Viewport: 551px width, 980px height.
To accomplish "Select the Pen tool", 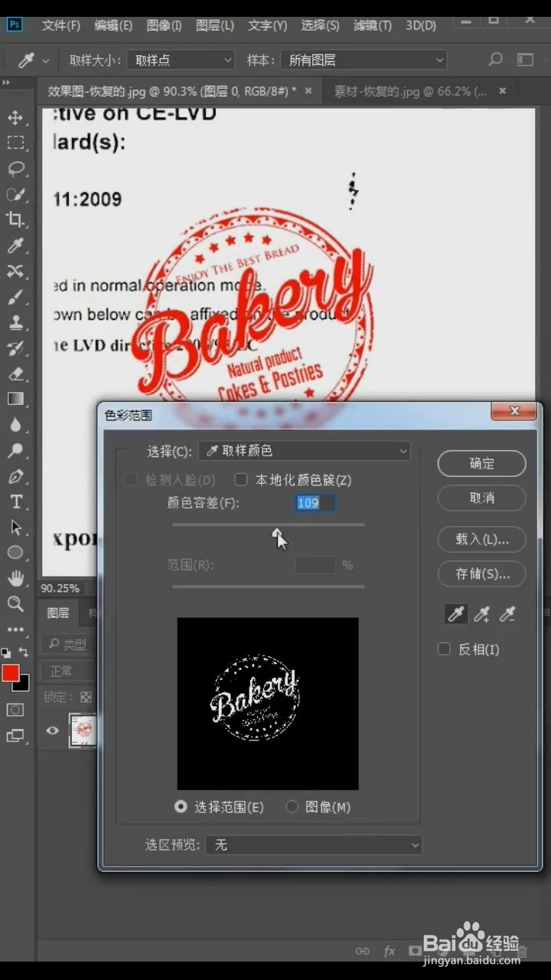I will point(15,476).
